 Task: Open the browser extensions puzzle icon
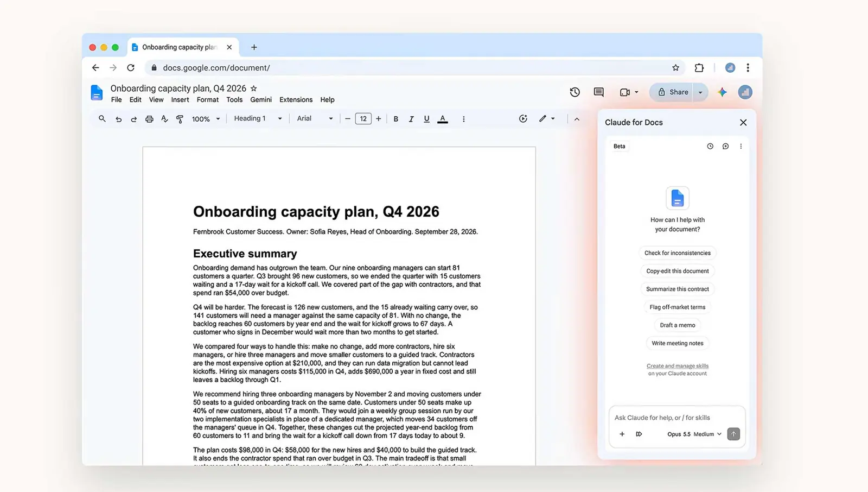[699, 68]
